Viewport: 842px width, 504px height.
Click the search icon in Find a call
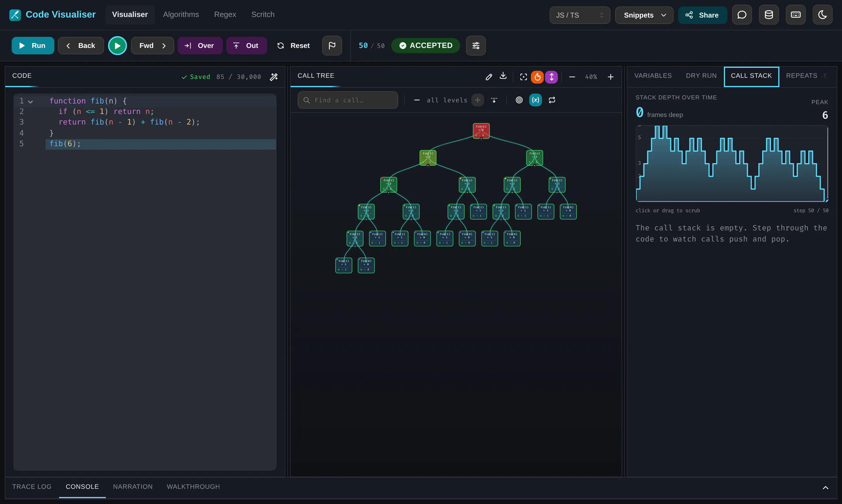(306, 100)
